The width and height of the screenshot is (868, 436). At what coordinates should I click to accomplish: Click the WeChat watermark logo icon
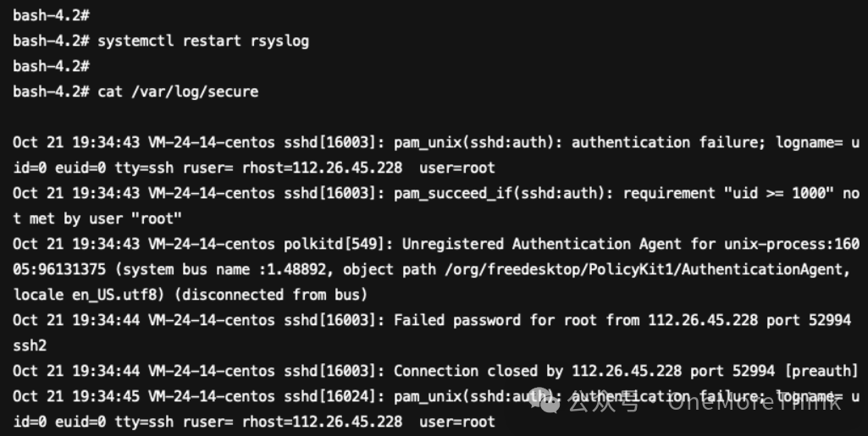click(544, 402)
